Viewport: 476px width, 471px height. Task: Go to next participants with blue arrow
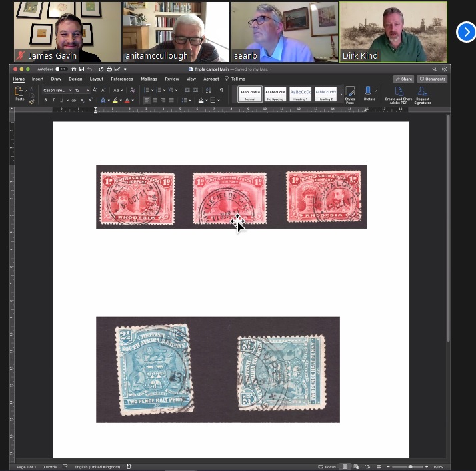pos(466,32)
